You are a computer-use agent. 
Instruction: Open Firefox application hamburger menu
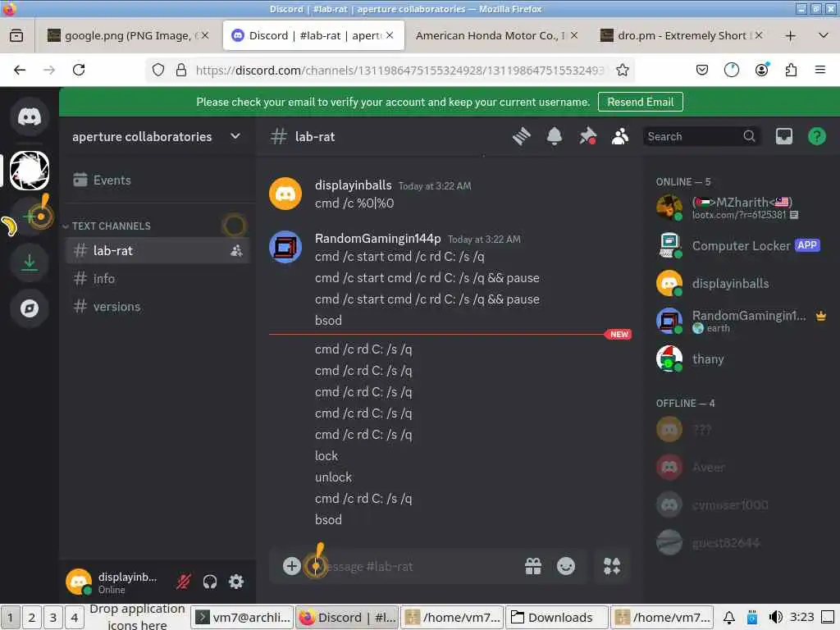819,71
